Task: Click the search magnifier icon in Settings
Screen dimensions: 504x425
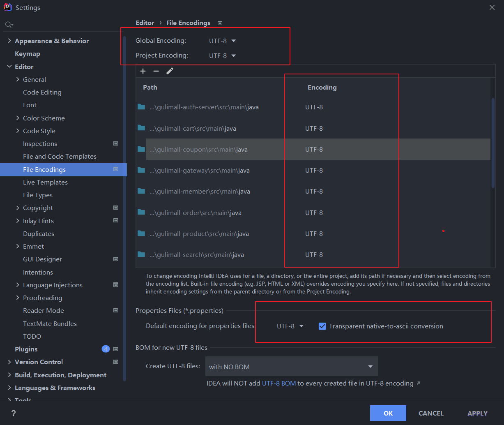Action: pyautogui.click(x=9, y=25)
